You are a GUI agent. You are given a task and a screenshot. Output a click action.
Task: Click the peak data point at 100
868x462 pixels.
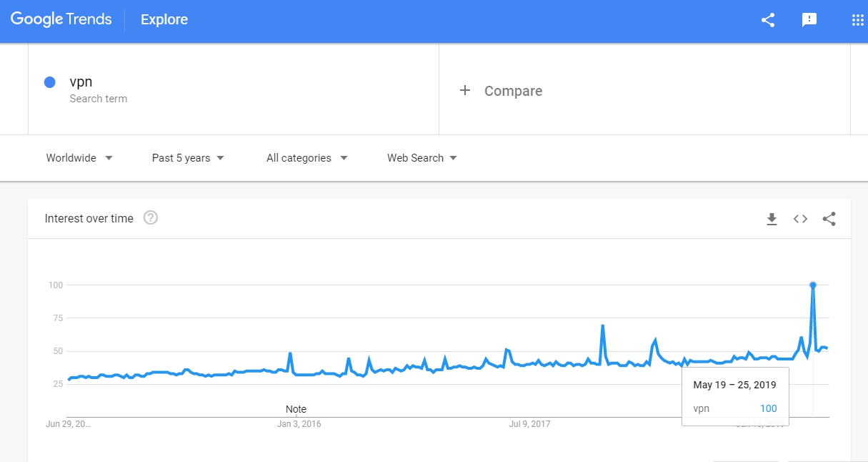(813, 285)
